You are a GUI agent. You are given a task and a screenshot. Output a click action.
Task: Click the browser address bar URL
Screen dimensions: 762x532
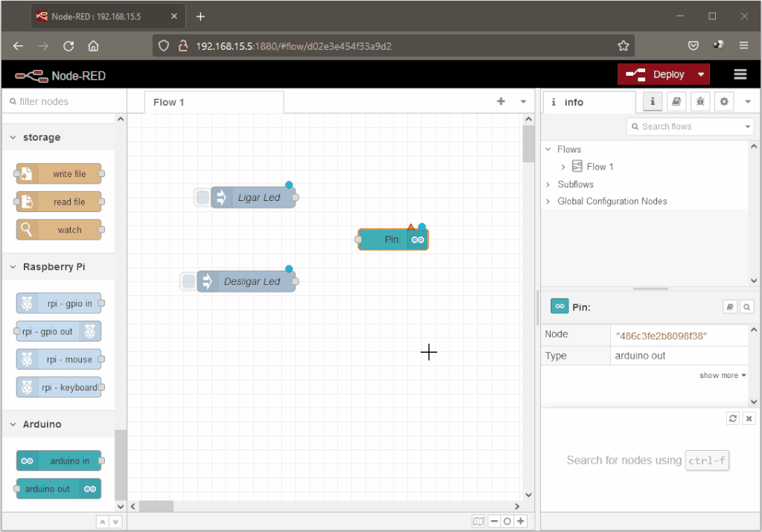coord(293,46)
